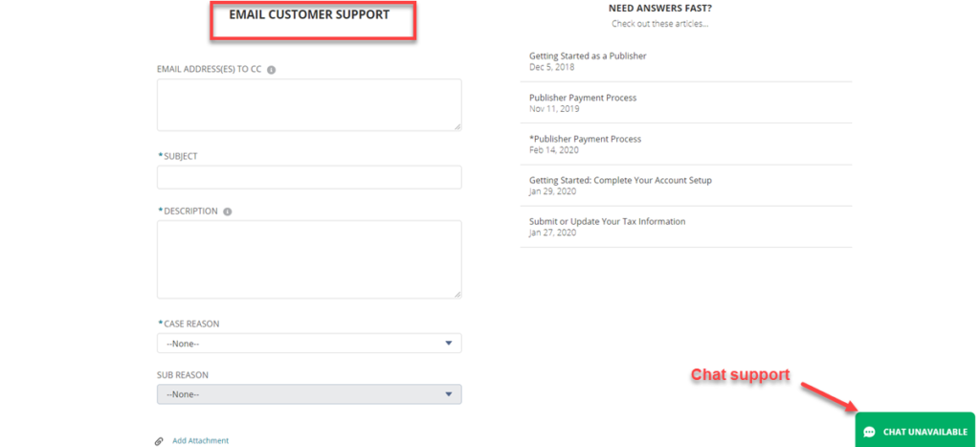Open Getting Started: Complete Your Account Setup article
980x447 pixels.
click(x=620, y=180)
